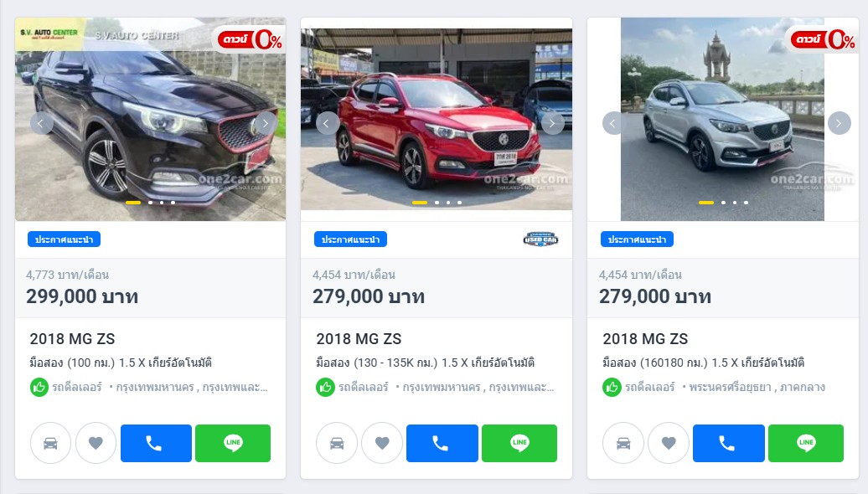The image size is (868, 494).
Task: Add the red MG ZS to compare (car icon)
Action: click(337, 443)
